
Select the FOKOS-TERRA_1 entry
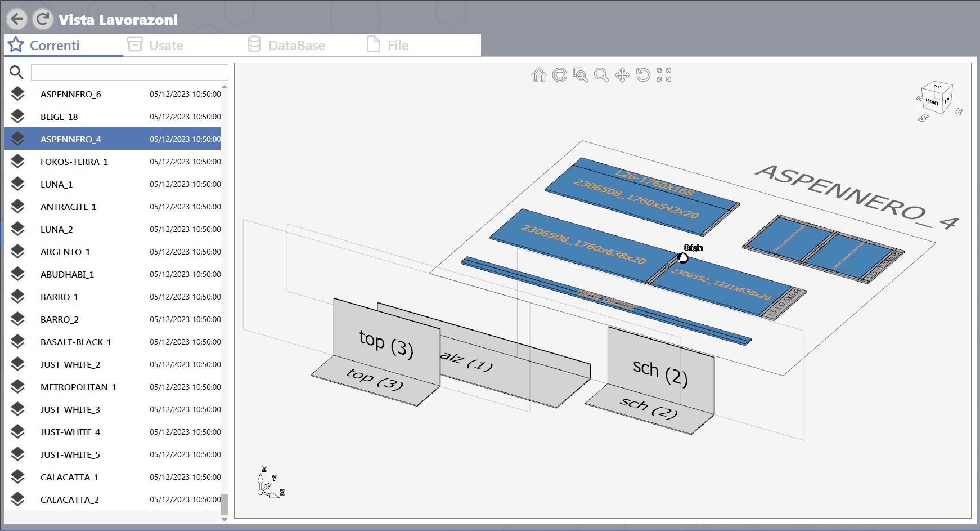(113, 162)
